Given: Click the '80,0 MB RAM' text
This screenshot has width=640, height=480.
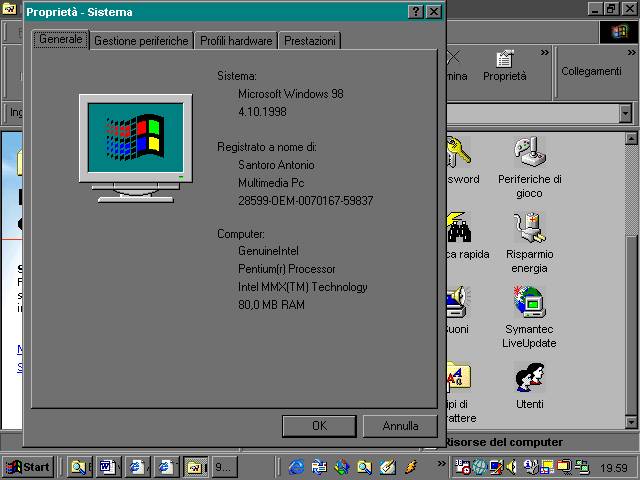Looking at the screenshot, I should click(271, 305).
